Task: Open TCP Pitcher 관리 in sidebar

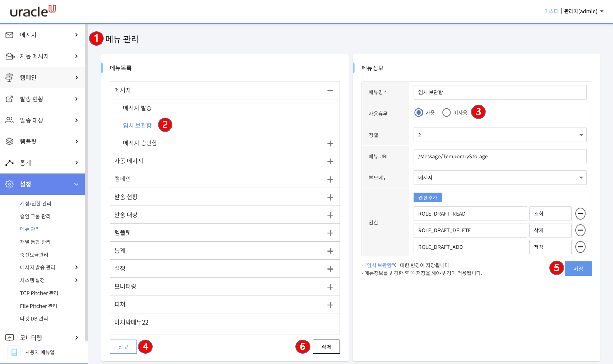Action: click(39, 293)
